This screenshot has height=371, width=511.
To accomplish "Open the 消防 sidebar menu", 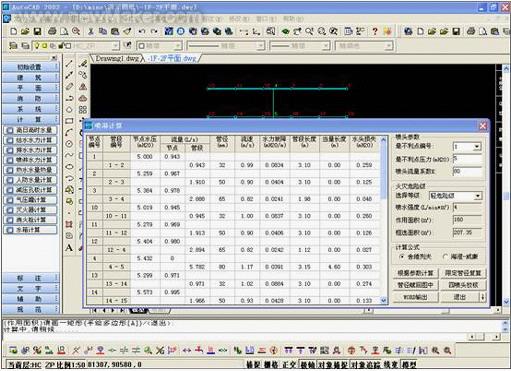I will pyautogui.click(x=29, y=98).
